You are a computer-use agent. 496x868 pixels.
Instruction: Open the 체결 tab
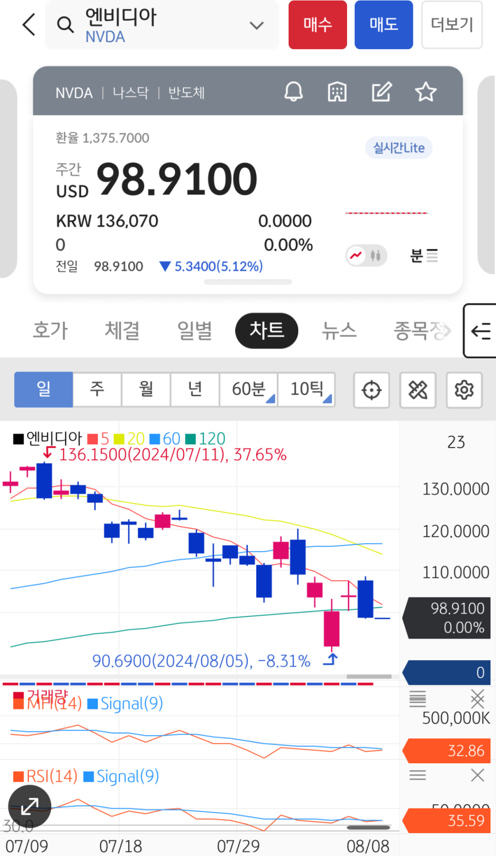click(x=122, y=330)
